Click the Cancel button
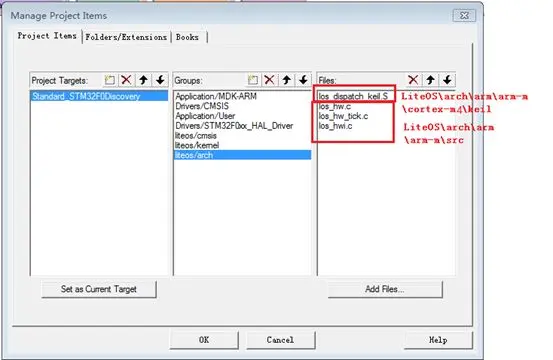The height and width of the screenshot is (360, 553). pyautogui.click(x=280, y=340)
